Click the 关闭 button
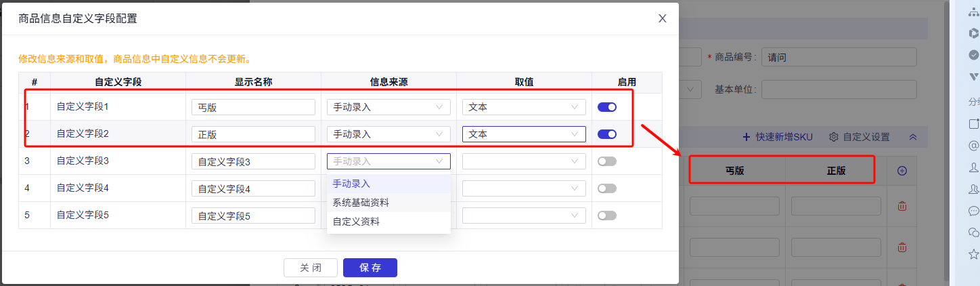This screenshot has height=286, width=980. (311, 268)
